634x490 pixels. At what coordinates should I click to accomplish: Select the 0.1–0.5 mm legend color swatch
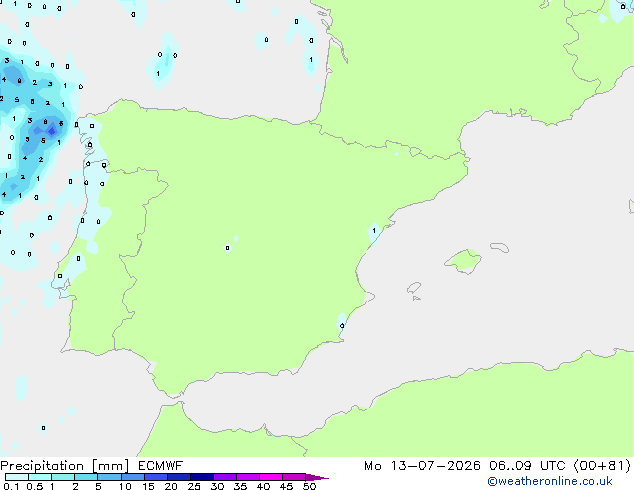point(17,477)
